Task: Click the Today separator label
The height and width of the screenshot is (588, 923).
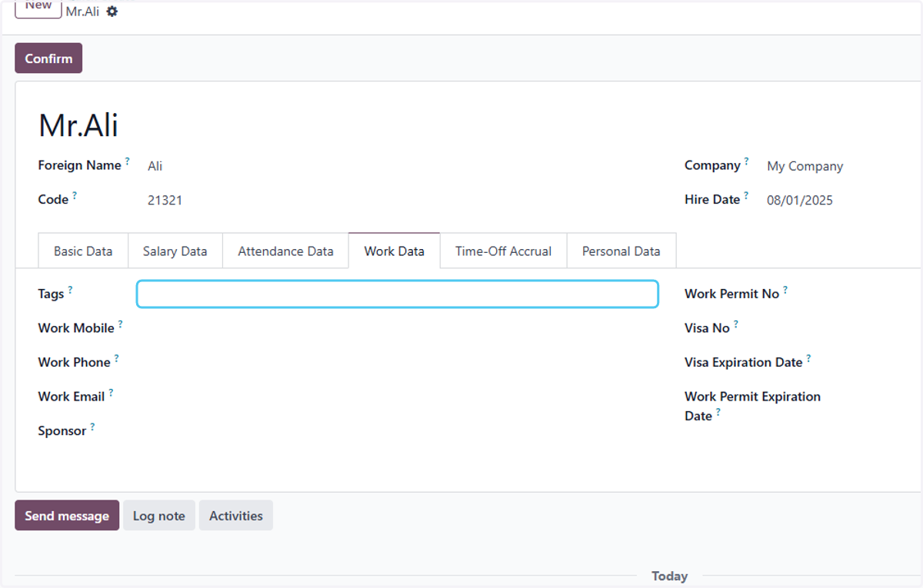Action: (x=669, y=576)
